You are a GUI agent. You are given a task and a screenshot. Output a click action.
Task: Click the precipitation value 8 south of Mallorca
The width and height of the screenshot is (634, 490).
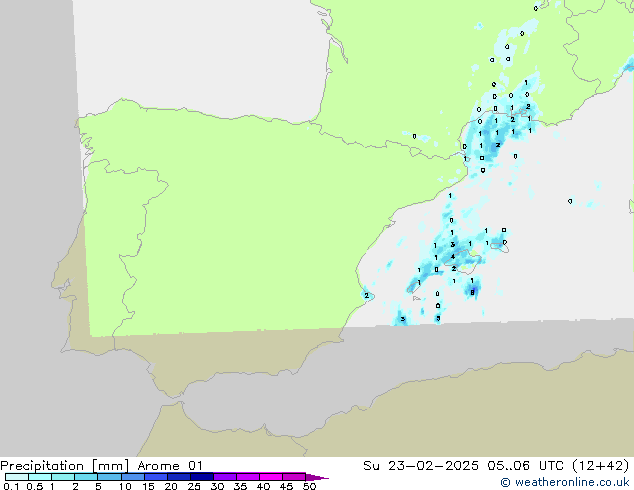(472, 292)
